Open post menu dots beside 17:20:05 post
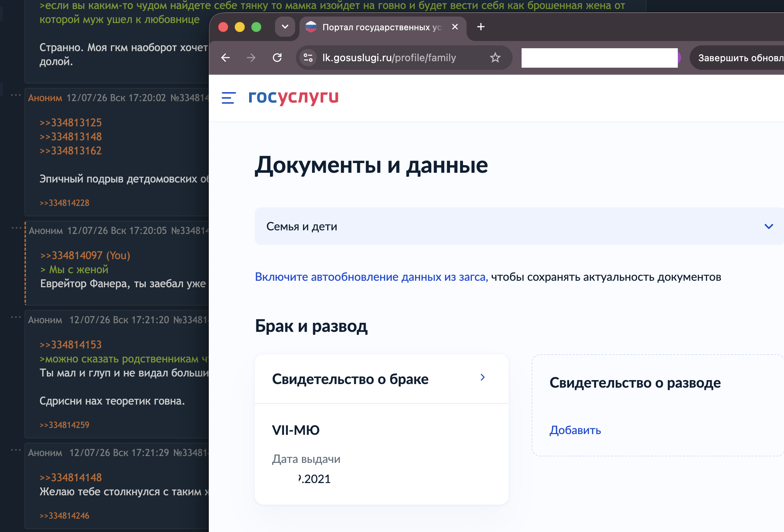784x532 pixels. [17, 228]
